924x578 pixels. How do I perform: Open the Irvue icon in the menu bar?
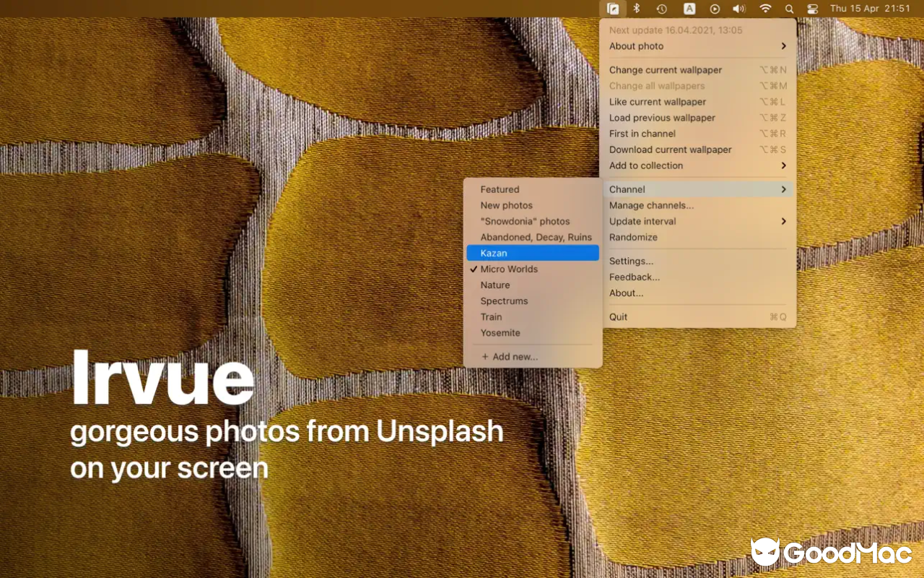pyautogui.click(x=614, y=9)
